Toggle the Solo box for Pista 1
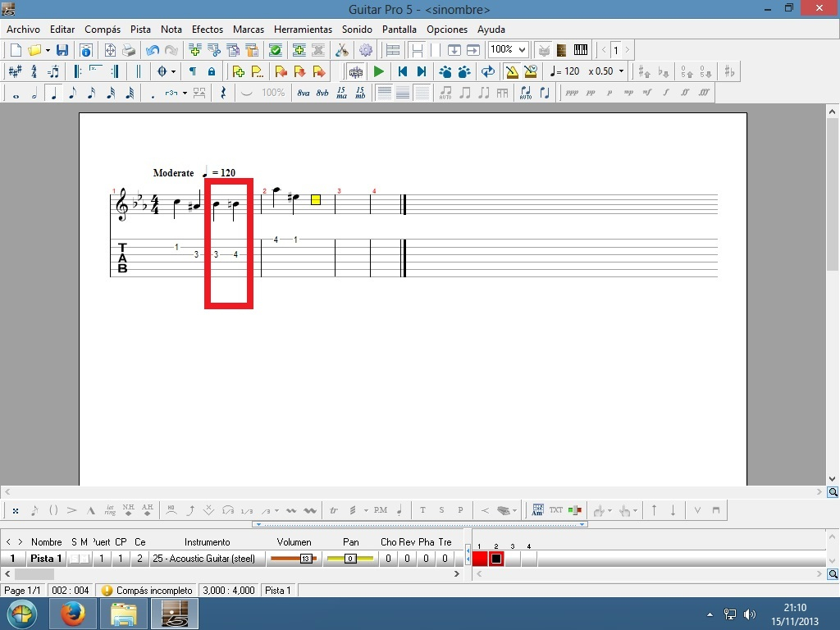 74,559
